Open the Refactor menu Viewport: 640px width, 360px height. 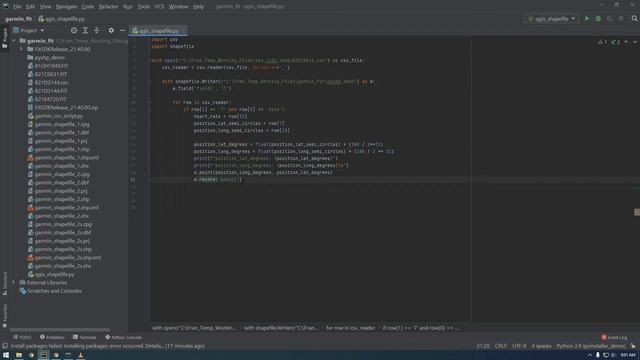click(108, 7)
